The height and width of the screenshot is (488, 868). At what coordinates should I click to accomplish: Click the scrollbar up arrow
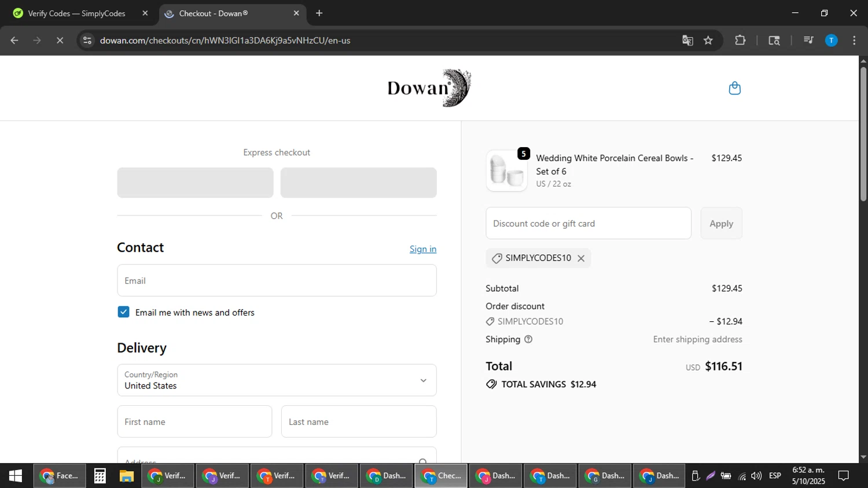(863, 61)
